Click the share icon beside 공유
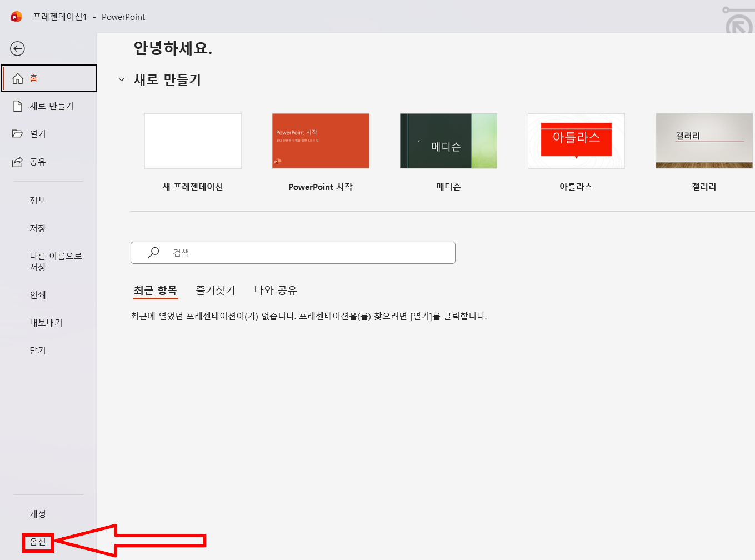The image size is (755, 560). pos(18,162)
